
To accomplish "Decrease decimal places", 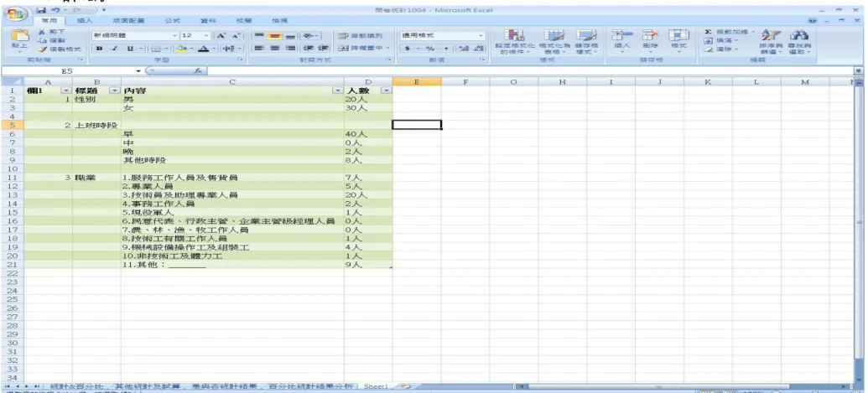I will (478, 49).
